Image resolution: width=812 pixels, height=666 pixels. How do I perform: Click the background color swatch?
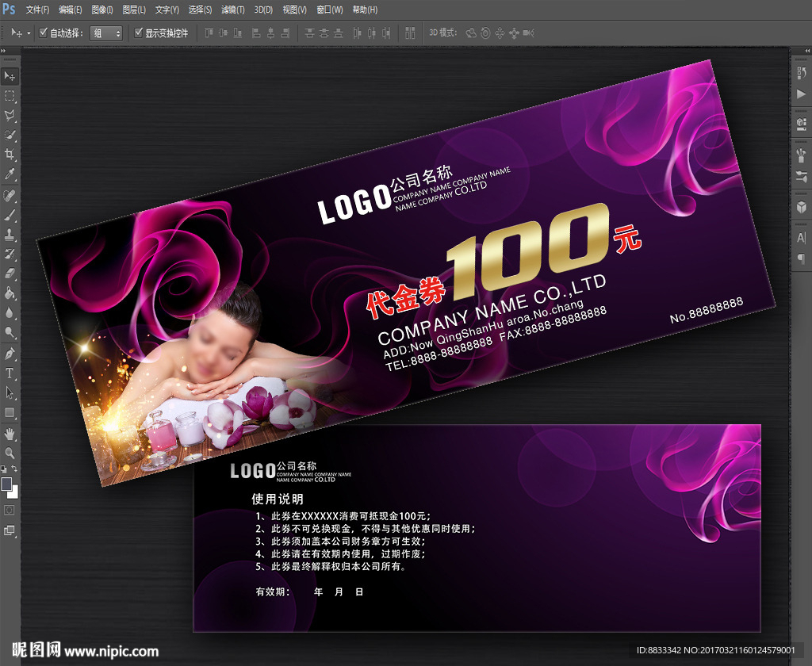point(14,493)
